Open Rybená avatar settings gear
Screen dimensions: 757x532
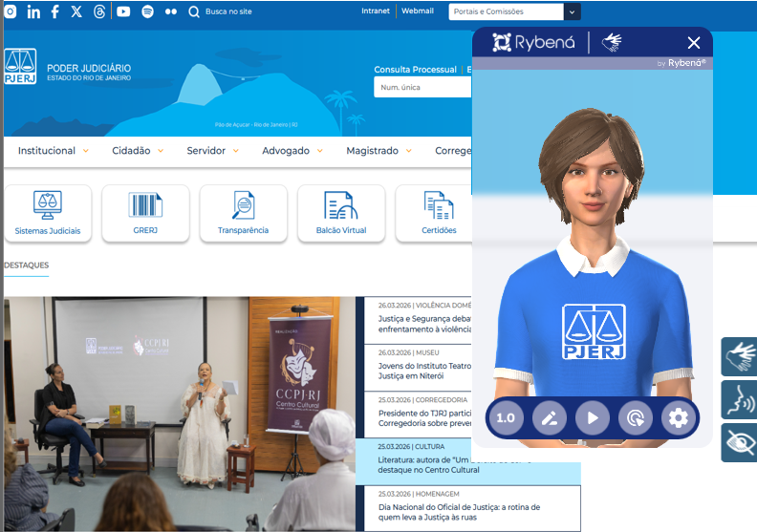679,417
